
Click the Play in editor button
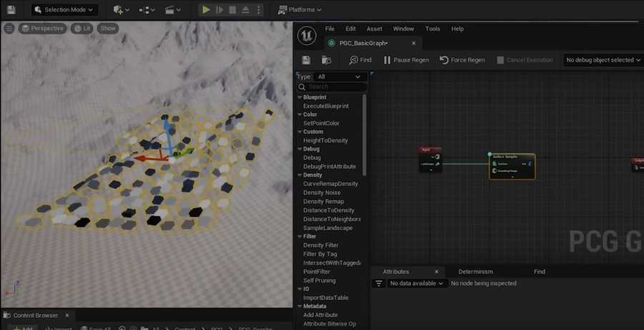pos(206,9)
